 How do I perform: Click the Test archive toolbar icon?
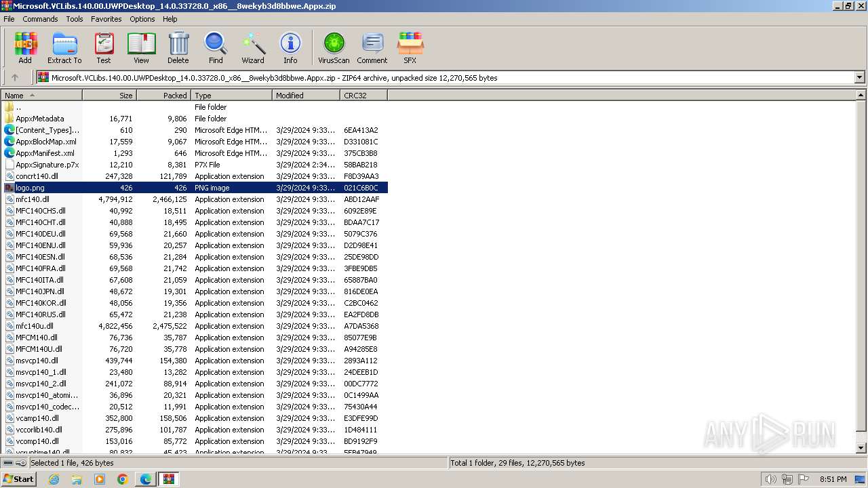pyautogui.click(x=104, y=47)
